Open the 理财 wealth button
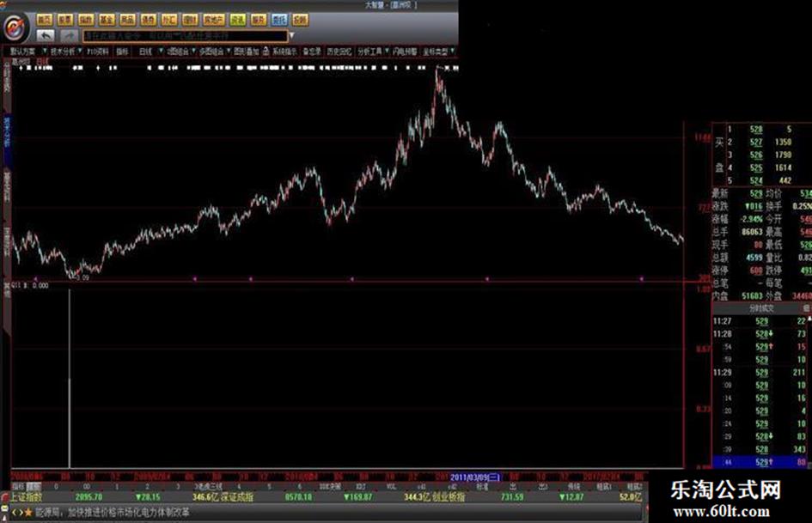 [x=190, y=20]
